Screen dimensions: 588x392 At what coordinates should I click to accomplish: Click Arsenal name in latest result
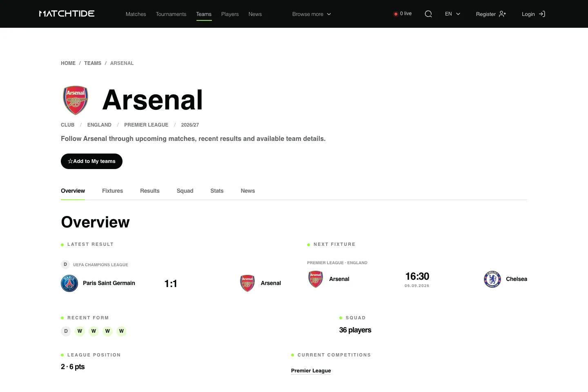click(271, 283)
